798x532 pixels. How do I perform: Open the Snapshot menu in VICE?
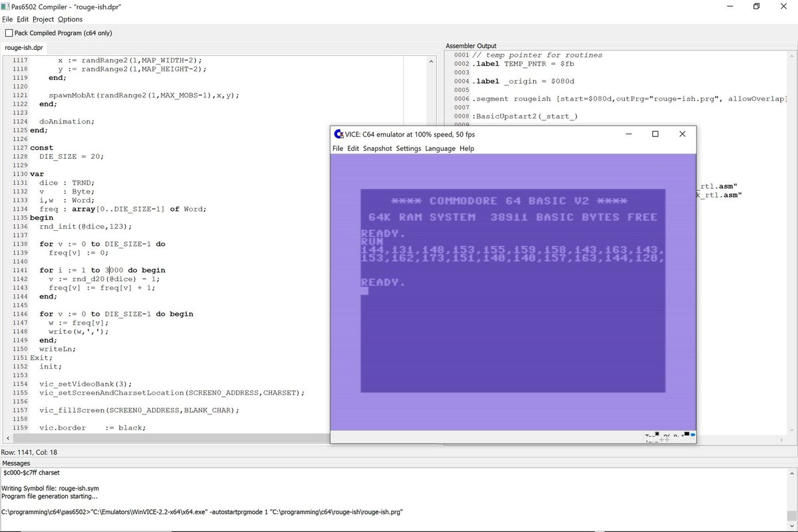click(377, 148)
